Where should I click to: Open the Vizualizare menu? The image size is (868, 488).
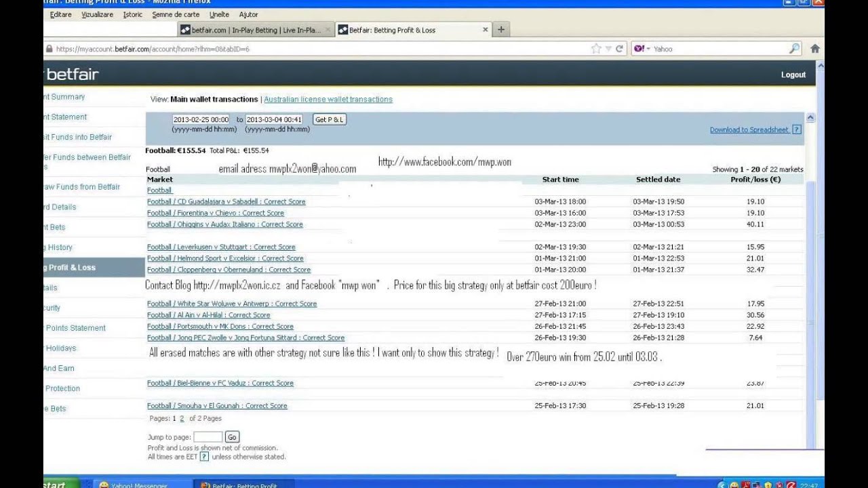coord(97,14)
